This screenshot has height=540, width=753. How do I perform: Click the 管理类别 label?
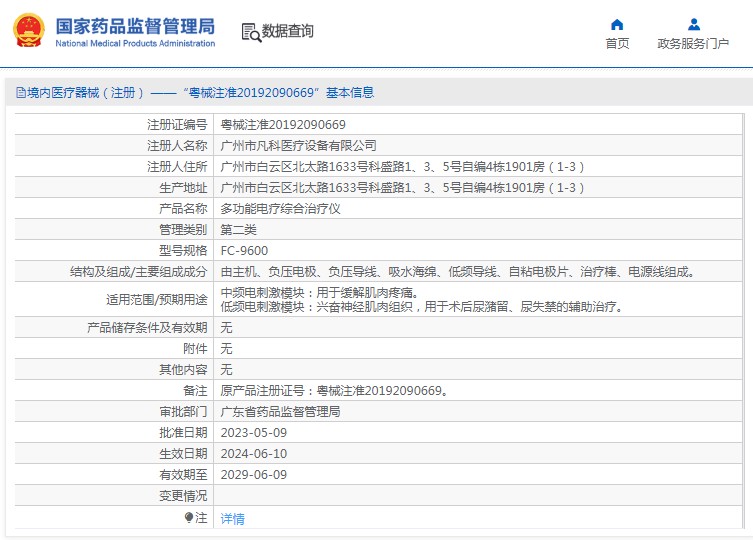coord(183,230)
